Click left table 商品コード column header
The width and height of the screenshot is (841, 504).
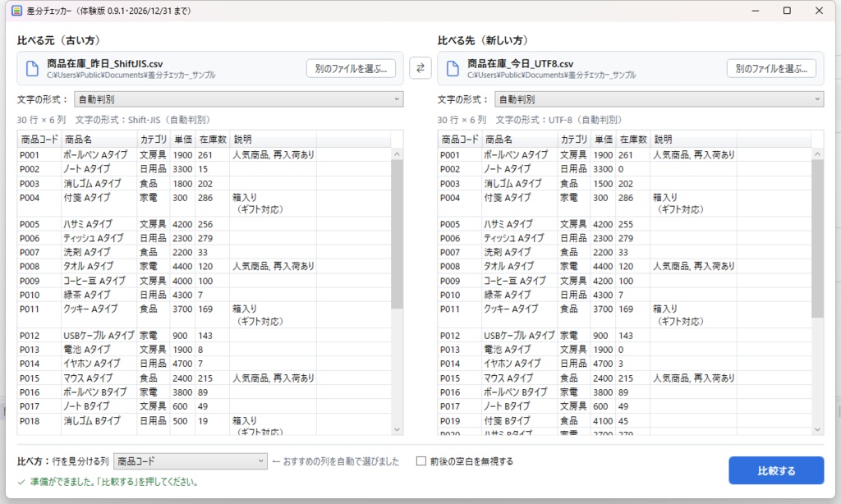39,140
